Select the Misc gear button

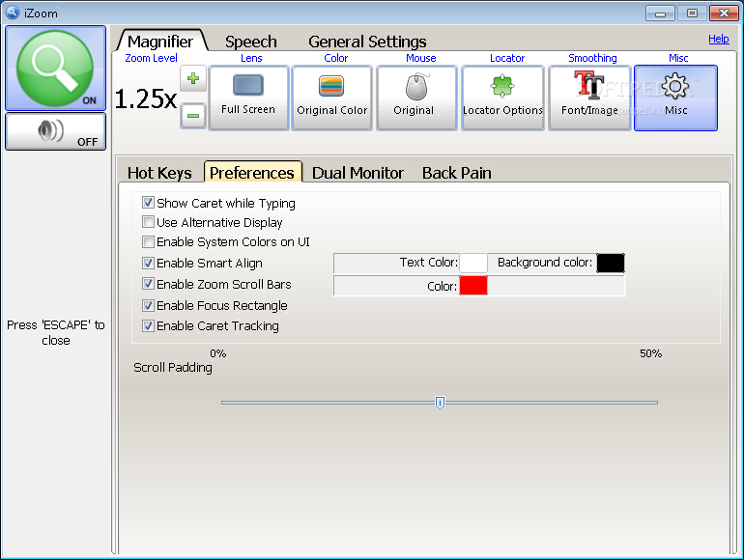tap(675, 98)
